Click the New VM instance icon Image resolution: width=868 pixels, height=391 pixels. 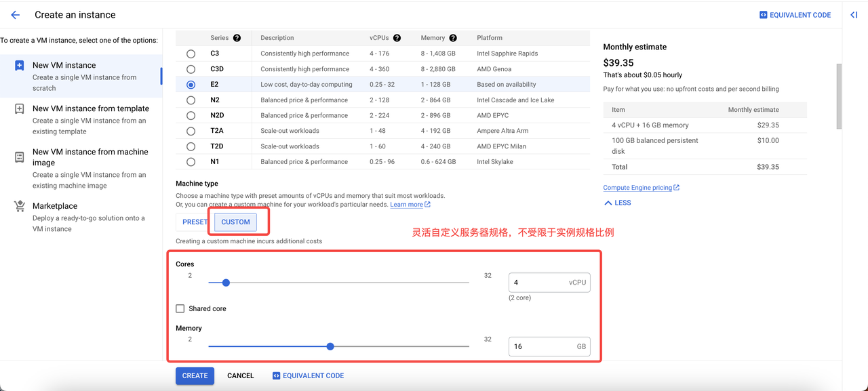(x=20, y=66)
